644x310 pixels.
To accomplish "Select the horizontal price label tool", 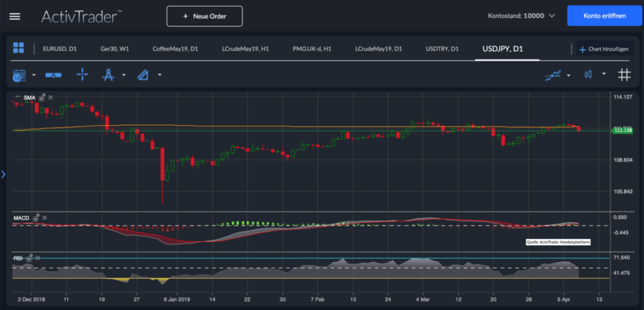I will (53, 75).
